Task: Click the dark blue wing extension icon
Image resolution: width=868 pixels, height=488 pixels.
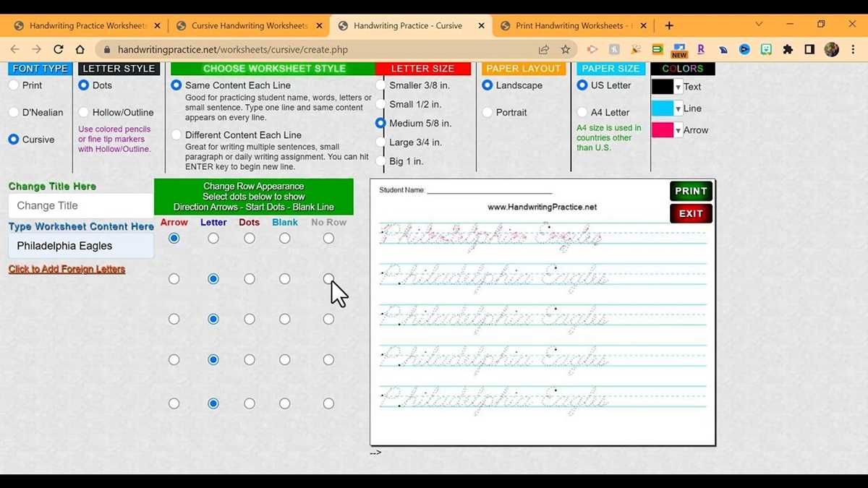Action: (x=723, y=50)
